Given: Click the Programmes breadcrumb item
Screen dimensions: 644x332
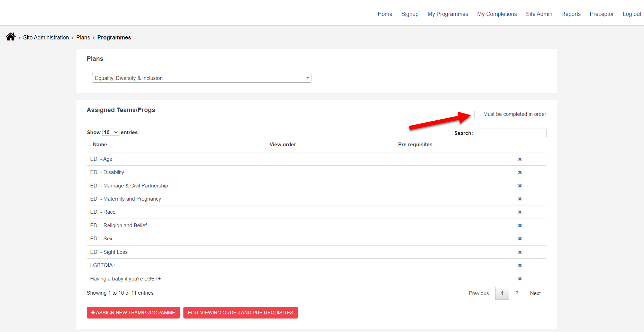Looking at the screenshot, I should click(x=114, y=37).
